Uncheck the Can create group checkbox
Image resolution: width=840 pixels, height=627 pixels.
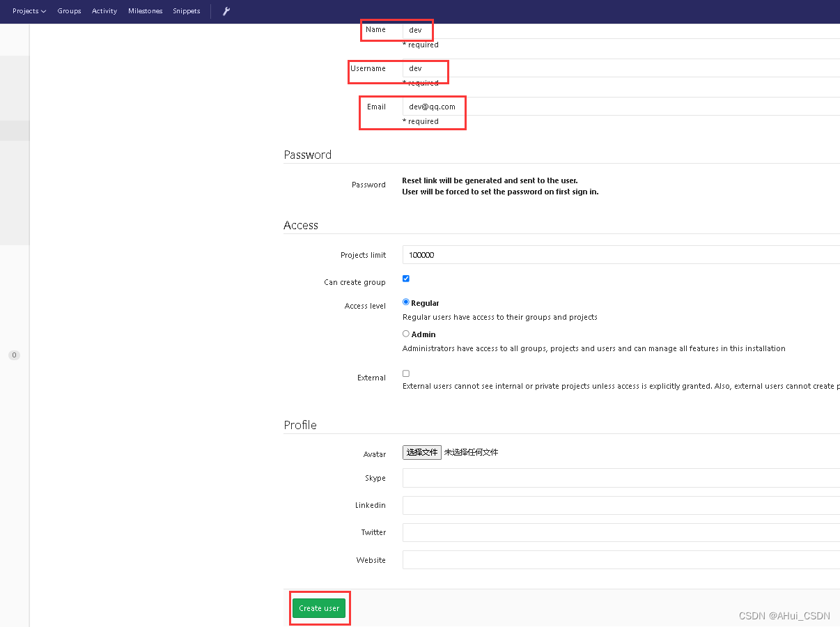[x=406, y=279]
